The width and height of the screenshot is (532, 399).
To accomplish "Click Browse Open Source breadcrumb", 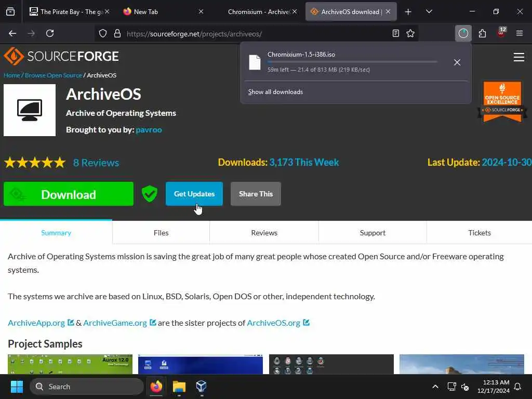I will [54, 75].
